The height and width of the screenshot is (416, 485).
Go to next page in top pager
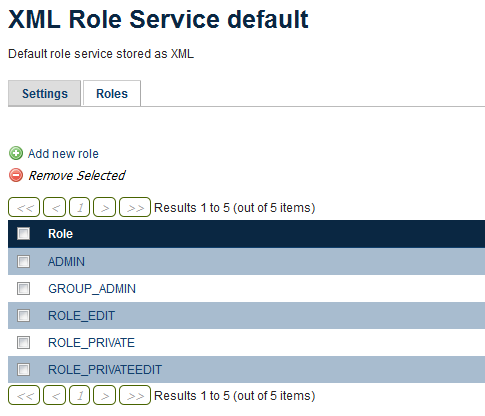coord(104,207)
